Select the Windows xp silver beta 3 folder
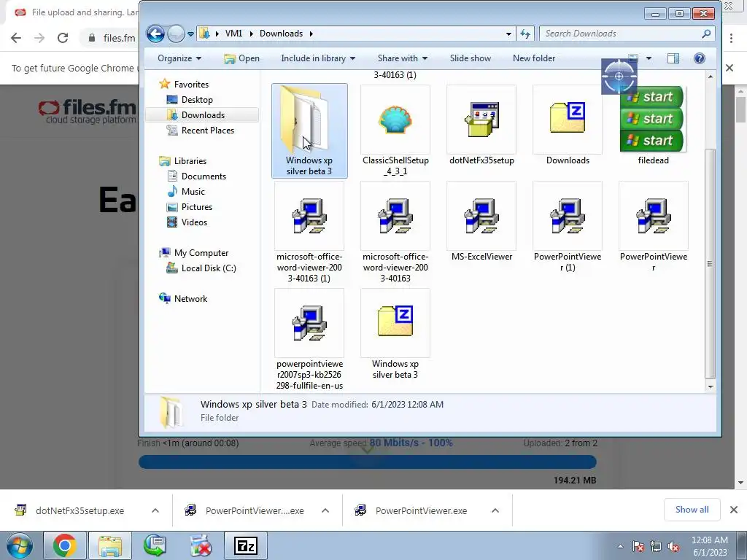The width and height of the screenshot is (747, 560). click(309, 131)
